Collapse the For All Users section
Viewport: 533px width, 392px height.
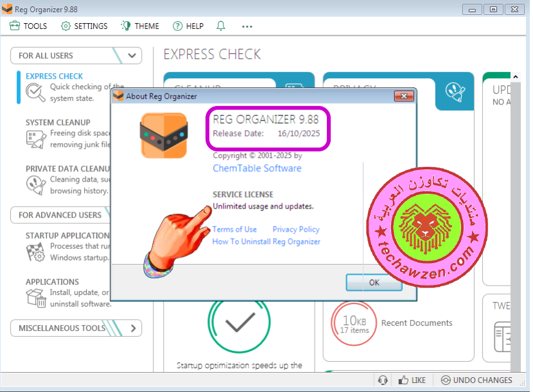[x=76, y=56]
